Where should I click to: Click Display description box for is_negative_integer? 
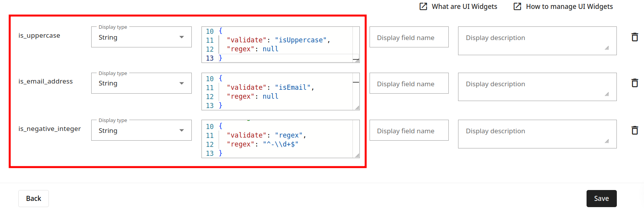[x=537, y=134]
